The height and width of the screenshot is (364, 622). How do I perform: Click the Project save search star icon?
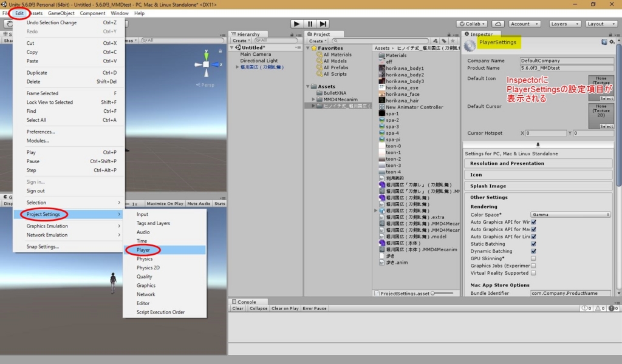[453, 41]
